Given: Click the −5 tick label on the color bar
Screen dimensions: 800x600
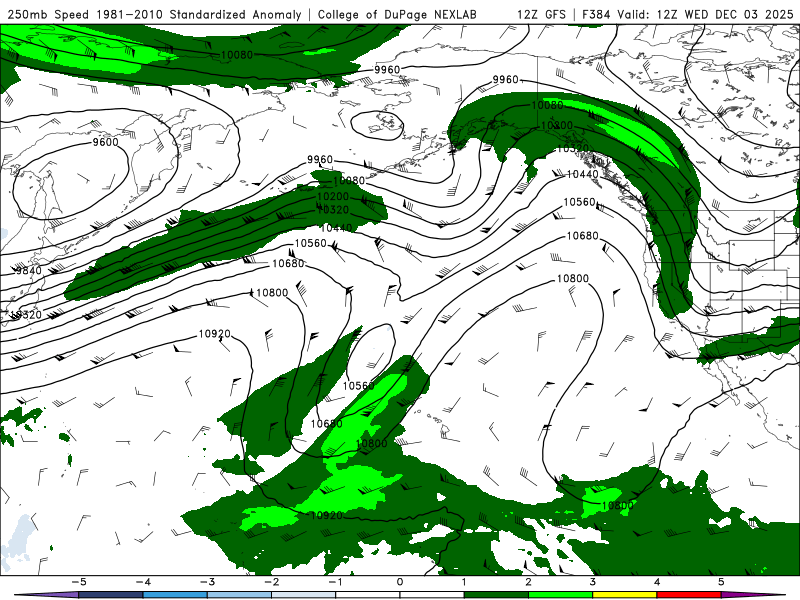Looking at the screenshot, I should pos(78,582).
